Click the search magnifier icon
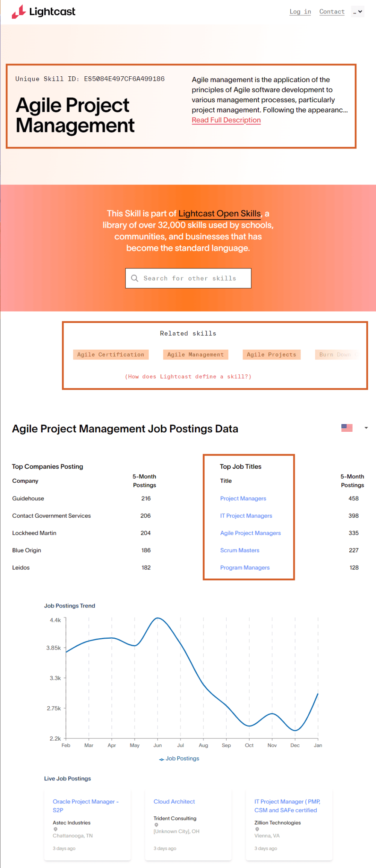 pos(135,278)
